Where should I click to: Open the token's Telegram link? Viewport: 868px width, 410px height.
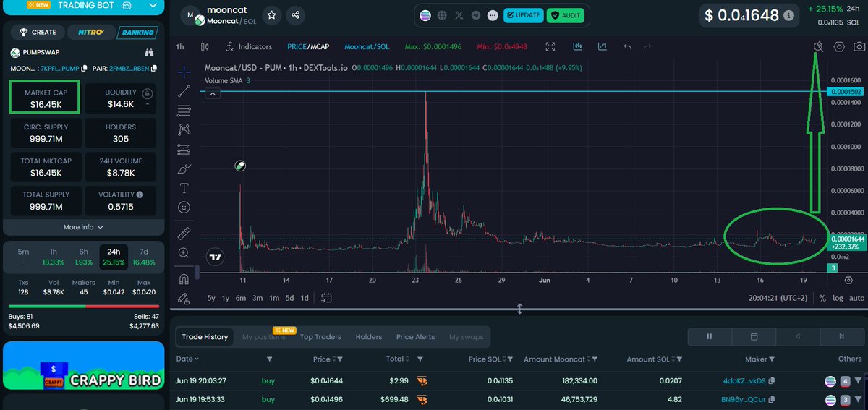click(x=476, y=14)
